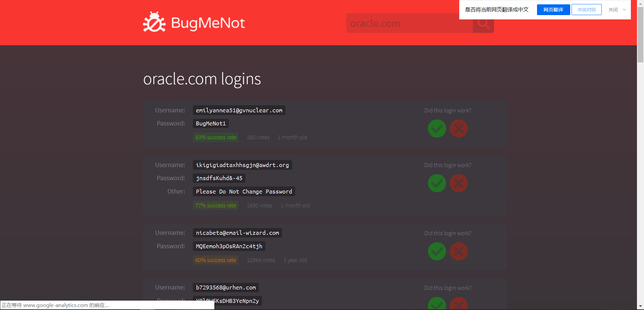The image size is (644, 310).
Task: Vote yes for ikigigiadtaxhhsgjn@awdrt.org login
Action: point(437,183)
